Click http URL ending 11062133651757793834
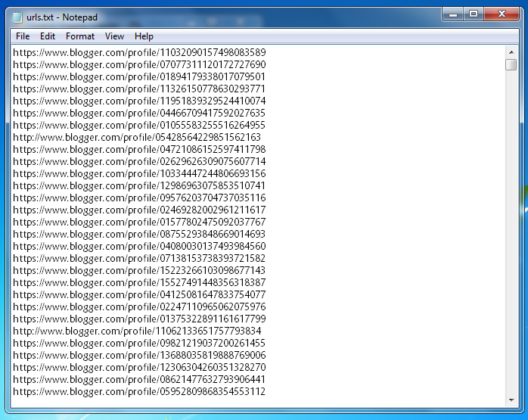 (137, 331)
